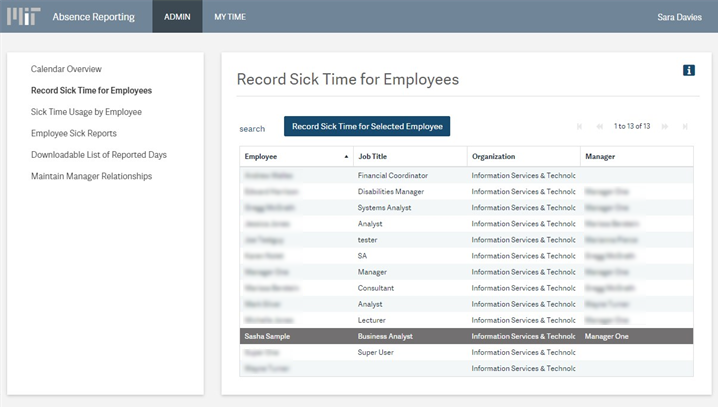
Task: Open the MY TIME tab
Action: coord(229,17)
